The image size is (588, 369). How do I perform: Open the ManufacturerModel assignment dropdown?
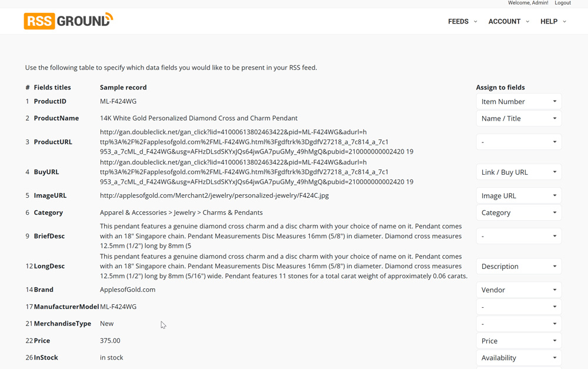pos(519,307)
